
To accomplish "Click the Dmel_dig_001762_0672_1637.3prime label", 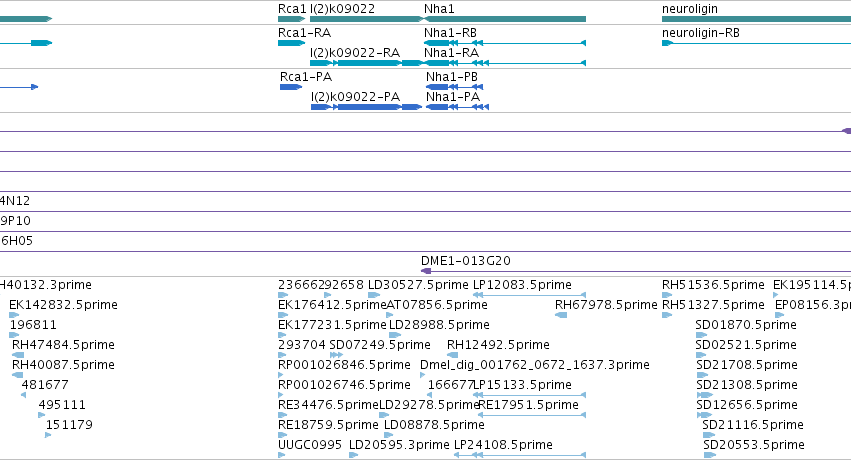I will [535, 365].
